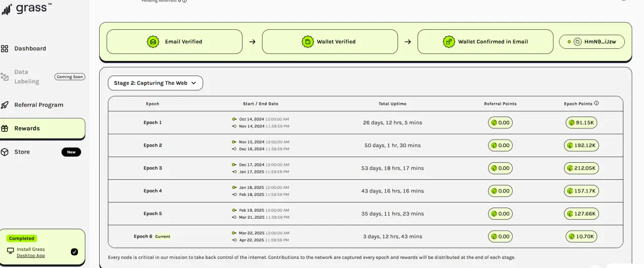Click Epoch 1 referral points 0.00 badge
The height and width of the screenshot is (268, 644).
[x=500, y=122]
